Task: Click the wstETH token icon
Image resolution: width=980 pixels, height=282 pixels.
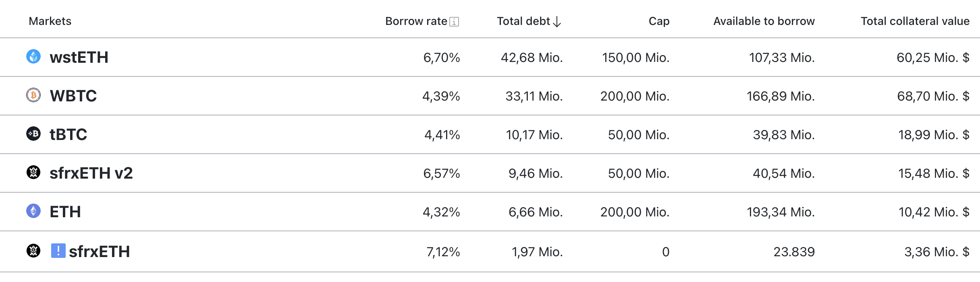Action: pos(33,56)
